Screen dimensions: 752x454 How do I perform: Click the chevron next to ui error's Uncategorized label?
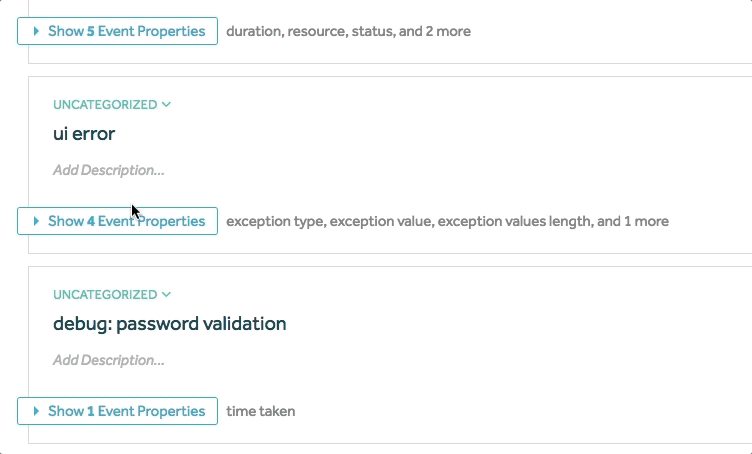click(x=167, y=105)
